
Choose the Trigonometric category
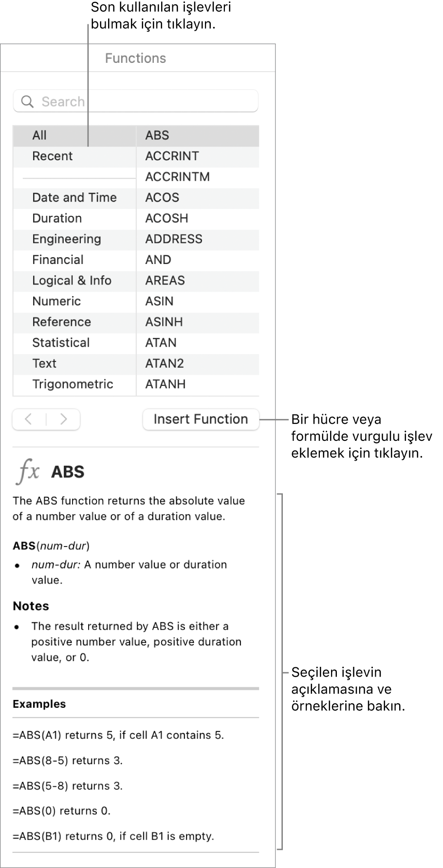73,384
